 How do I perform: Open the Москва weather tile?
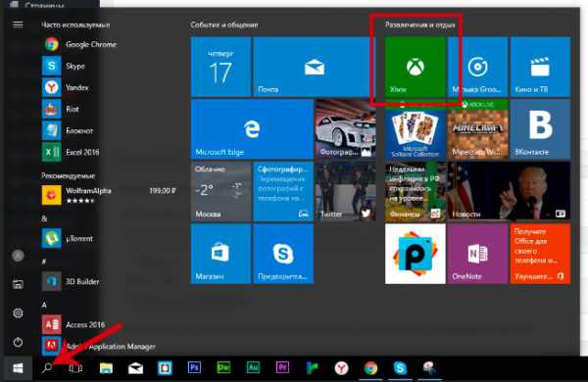[220, 192]
